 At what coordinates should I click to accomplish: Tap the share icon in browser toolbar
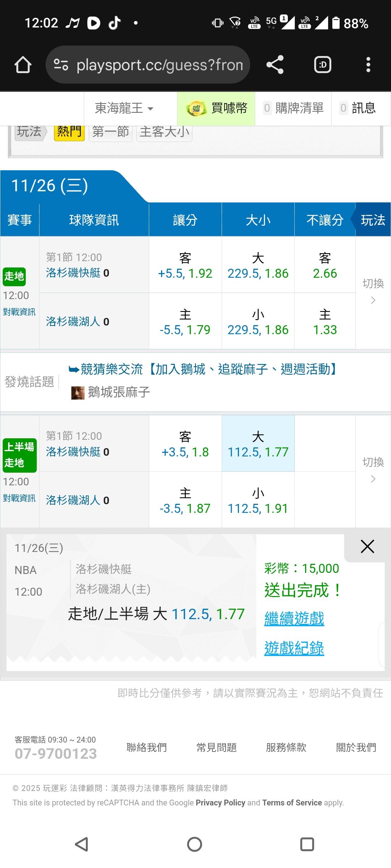[x=275, y=65]
